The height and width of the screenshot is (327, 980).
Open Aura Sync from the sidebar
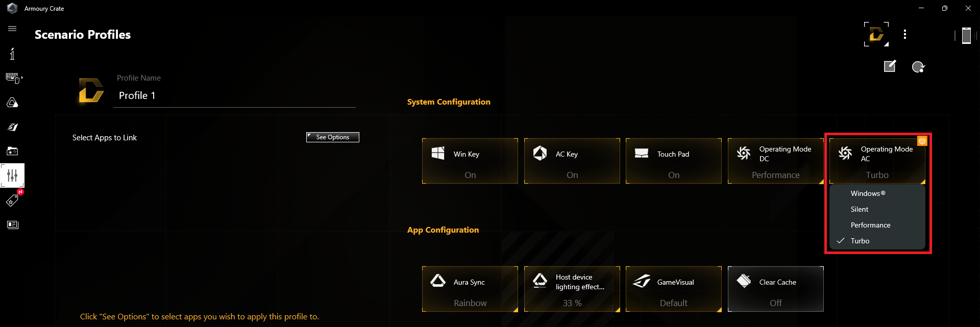[x=12, y=103]
